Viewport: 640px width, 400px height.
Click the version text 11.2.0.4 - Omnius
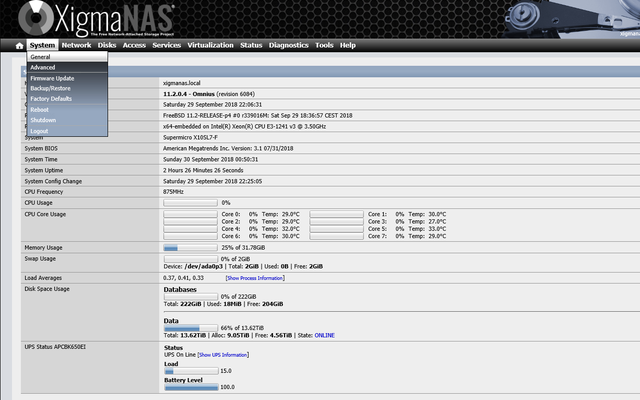[189, 94]
